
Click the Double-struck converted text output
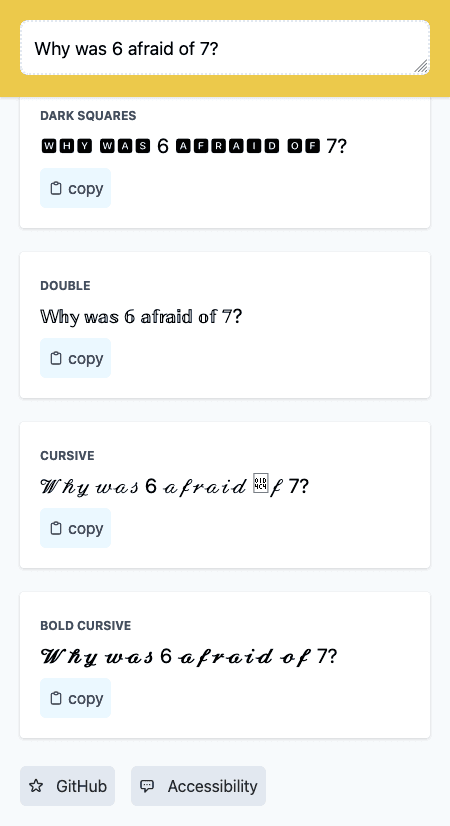pos(141,317)
